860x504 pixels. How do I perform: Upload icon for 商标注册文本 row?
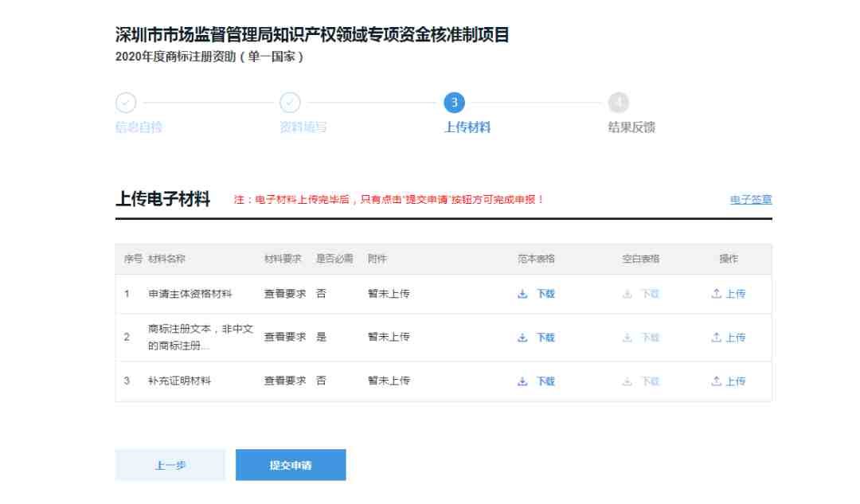717,338
